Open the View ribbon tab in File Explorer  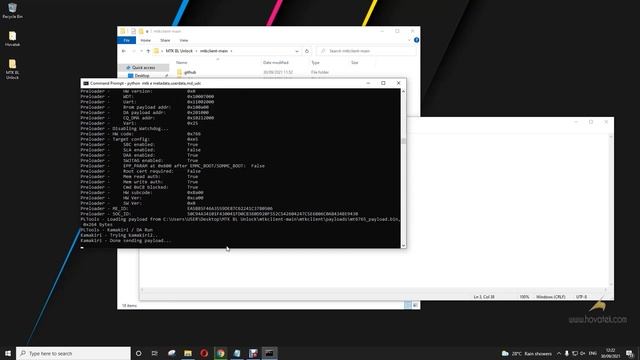tap(184, 40)
